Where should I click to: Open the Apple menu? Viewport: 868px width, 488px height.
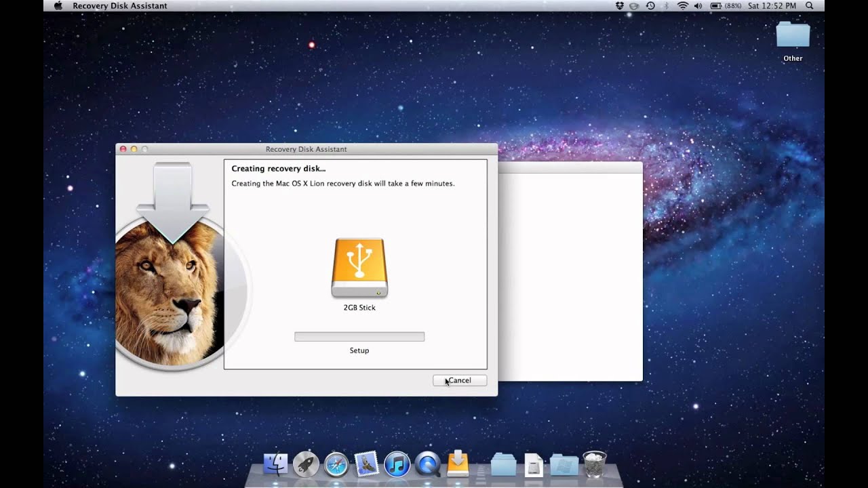(x=58, y=5)
